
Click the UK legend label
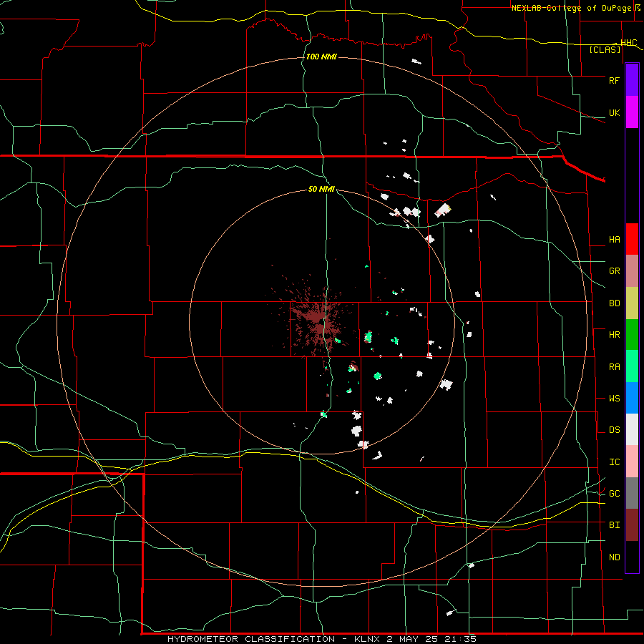pyautogui.click(x=614, y=112)
